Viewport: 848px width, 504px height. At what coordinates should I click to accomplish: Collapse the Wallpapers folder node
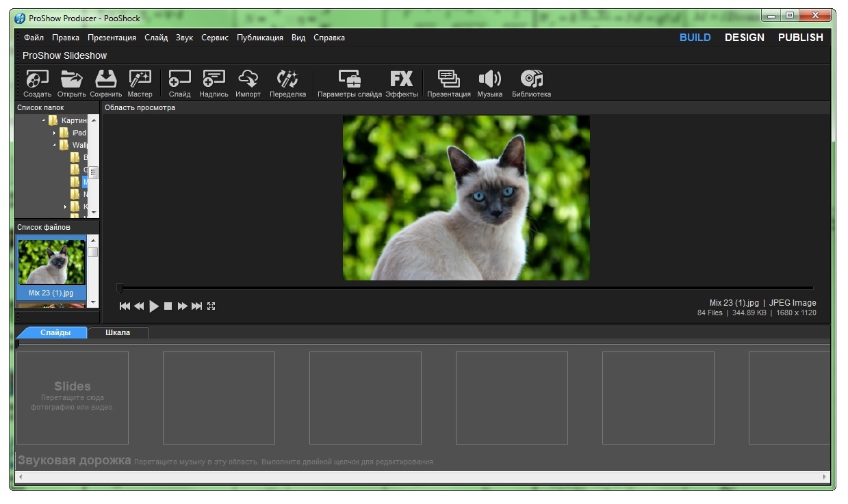pyautogui.click(x=55, y=145)
